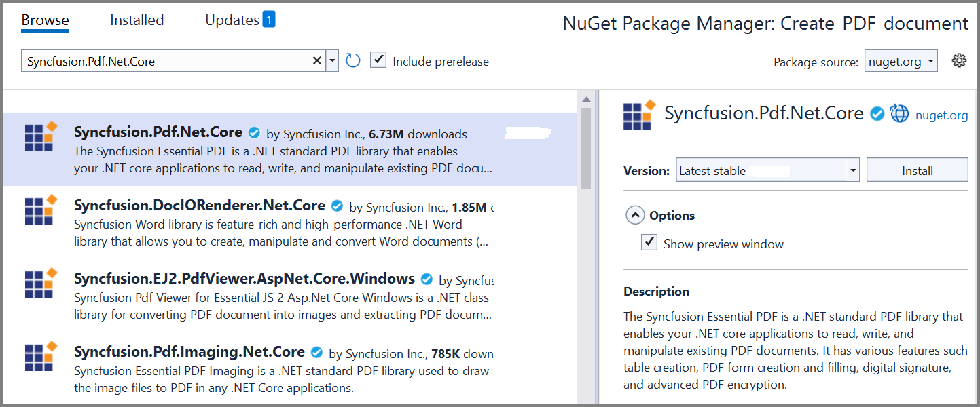Screen dimensions: 980x407
Task: Open the package source settings gear
Action: [959, 61]
